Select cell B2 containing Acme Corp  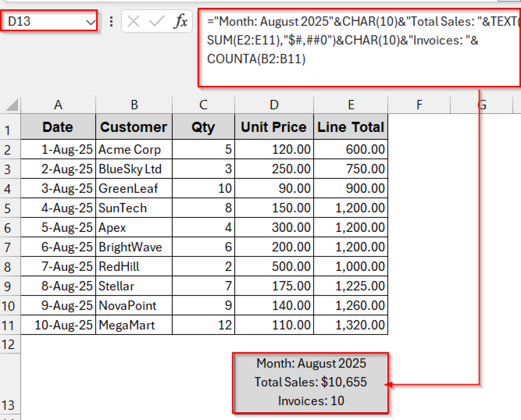[134, 149]
